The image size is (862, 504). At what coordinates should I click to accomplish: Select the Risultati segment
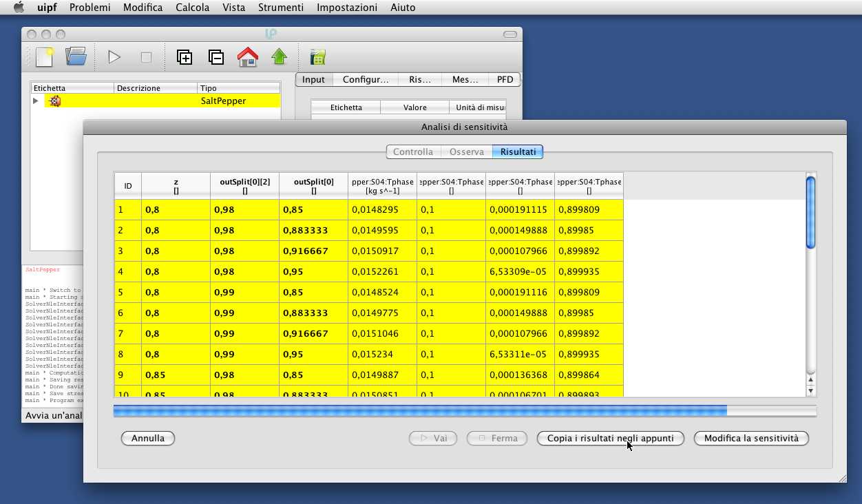point(518,151)
